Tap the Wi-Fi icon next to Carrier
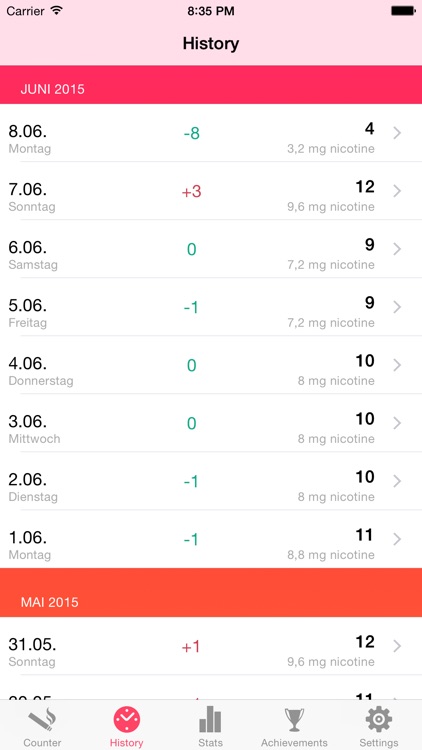Viewport: 422px width, 750px height. tap(57, 11)
